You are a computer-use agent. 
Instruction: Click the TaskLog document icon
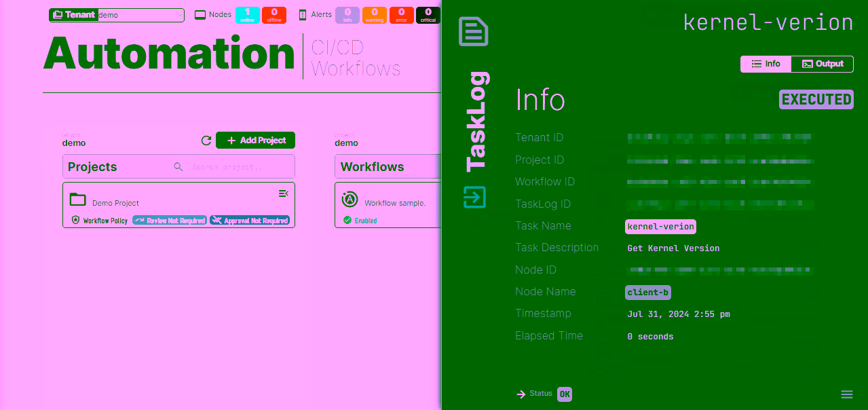473,31
